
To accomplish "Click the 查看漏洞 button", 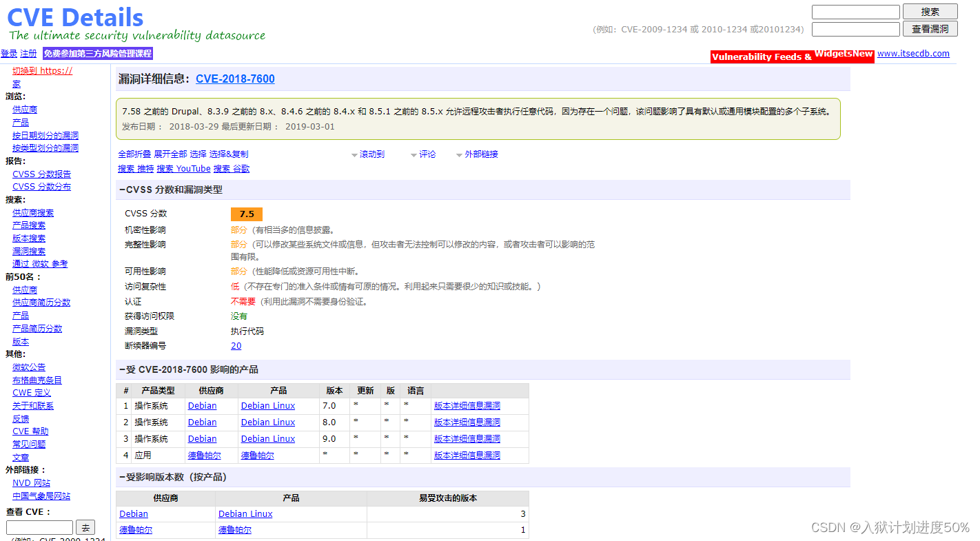I will point(930,29).
